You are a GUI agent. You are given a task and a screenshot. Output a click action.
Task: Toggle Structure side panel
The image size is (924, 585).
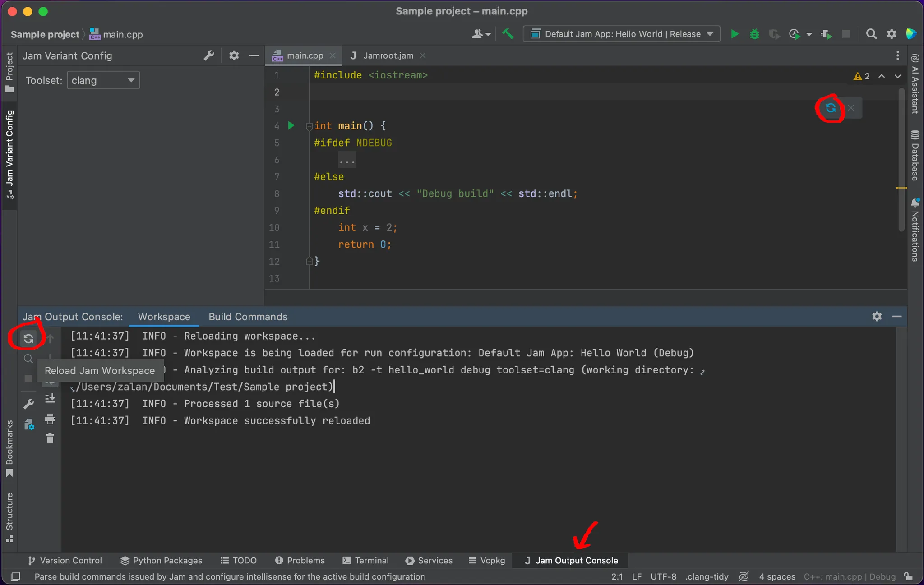coord(9,518)
